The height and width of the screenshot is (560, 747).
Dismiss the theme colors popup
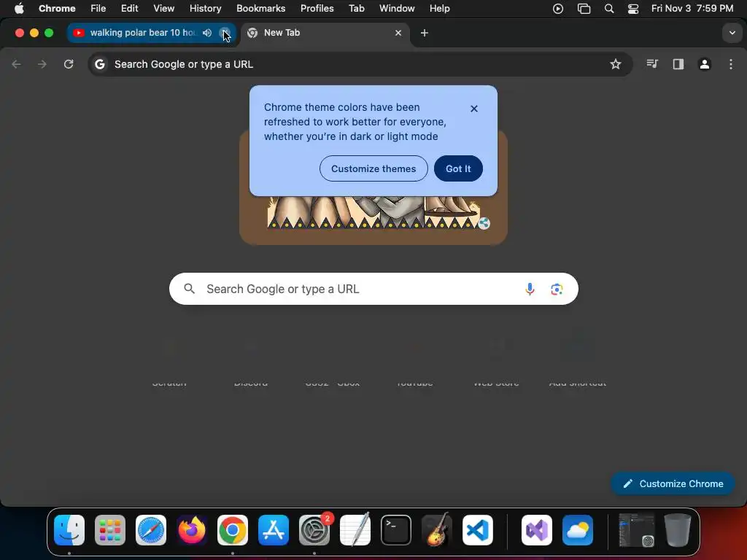coord(473,109)
